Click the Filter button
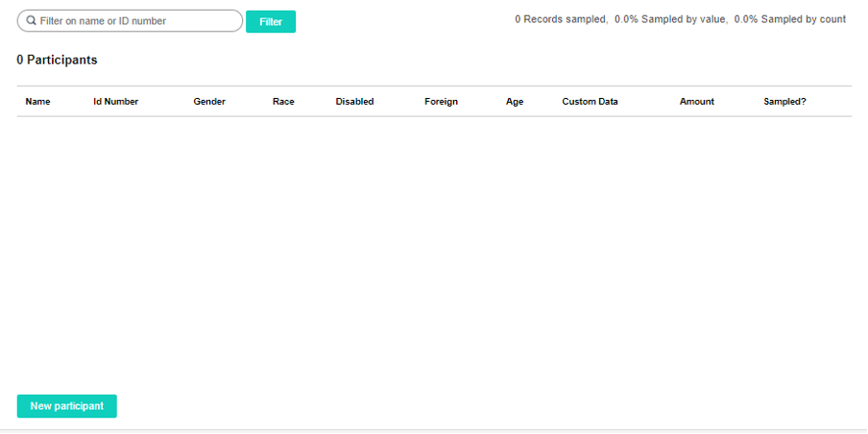The height and width of the screenshot is (434, 868). coord(271,21)
